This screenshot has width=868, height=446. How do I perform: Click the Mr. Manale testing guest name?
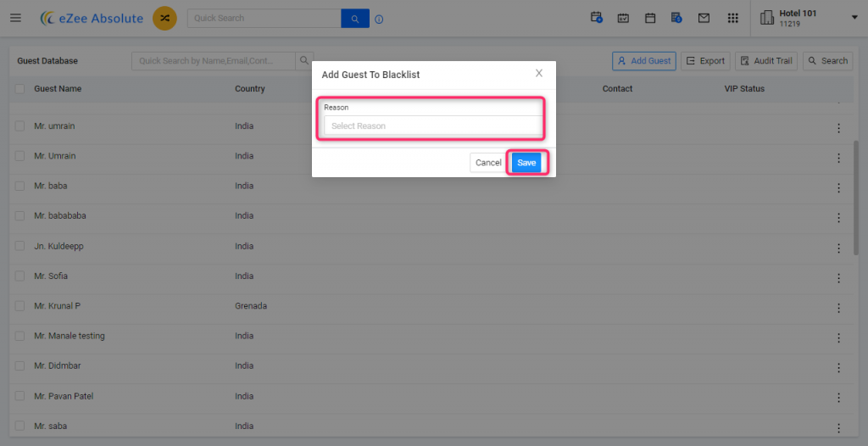[70, 336]
